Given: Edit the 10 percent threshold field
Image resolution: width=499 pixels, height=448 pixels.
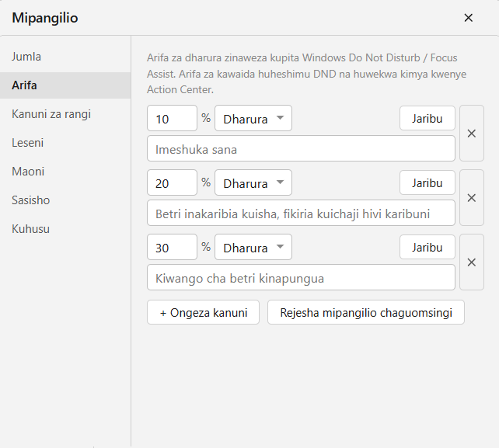Looking at the screenshot, I should (x=173, y=118).
